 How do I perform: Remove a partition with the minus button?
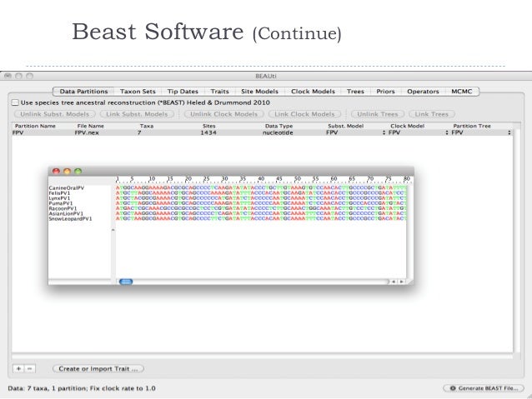(30, 368)
